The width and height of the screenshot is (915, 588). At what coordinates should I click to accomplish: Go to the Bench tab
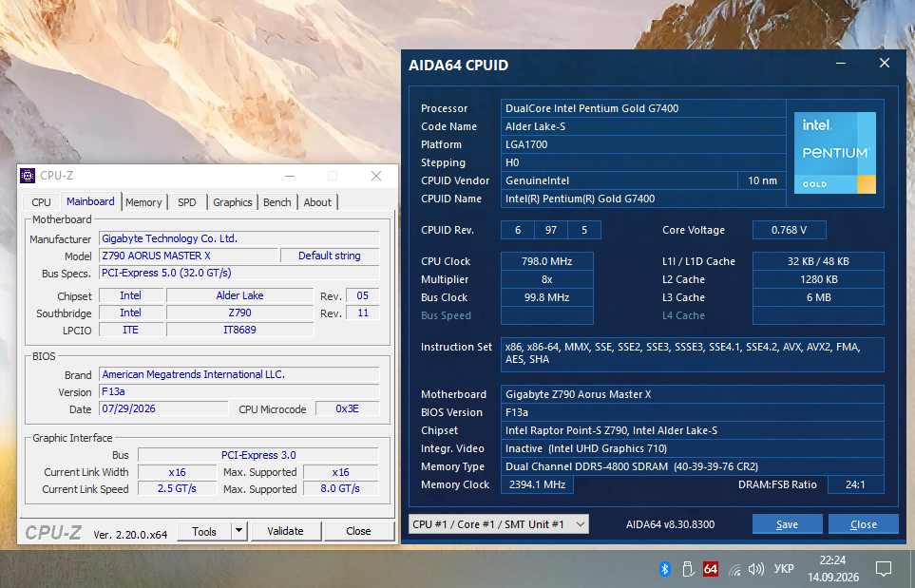point(277,202)
